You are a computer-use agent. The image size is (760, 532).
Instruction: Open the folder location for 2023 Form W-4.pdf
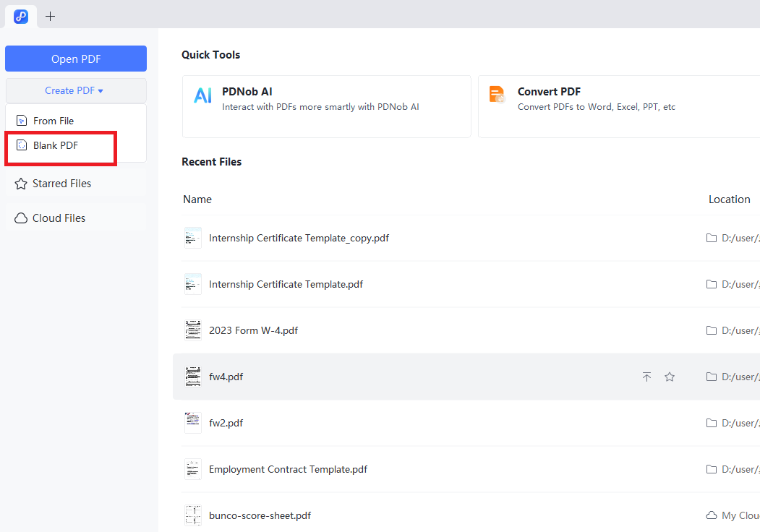pyautogui.click(x=711, y=330)
